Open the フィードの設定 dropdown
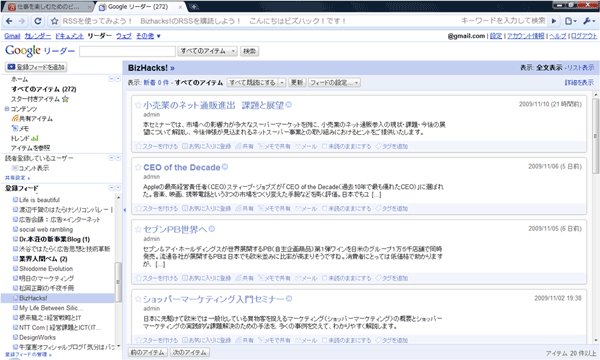 coord(334,83)
